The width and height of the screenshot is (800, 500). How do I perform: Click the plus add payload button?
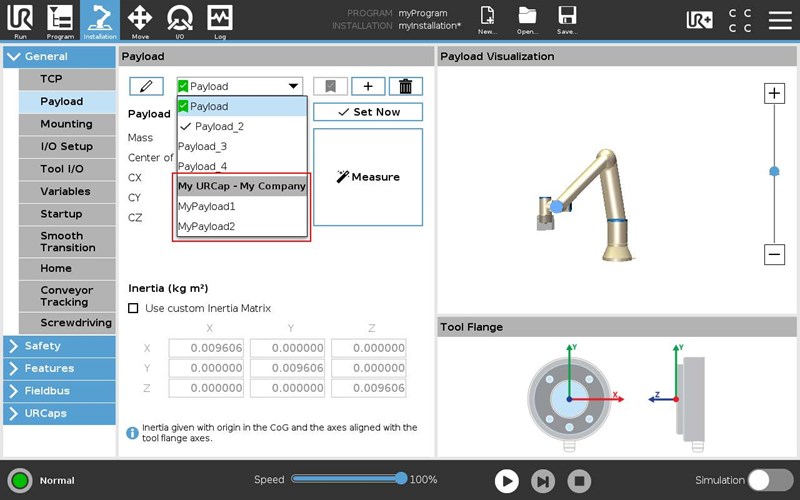(368, 87)
